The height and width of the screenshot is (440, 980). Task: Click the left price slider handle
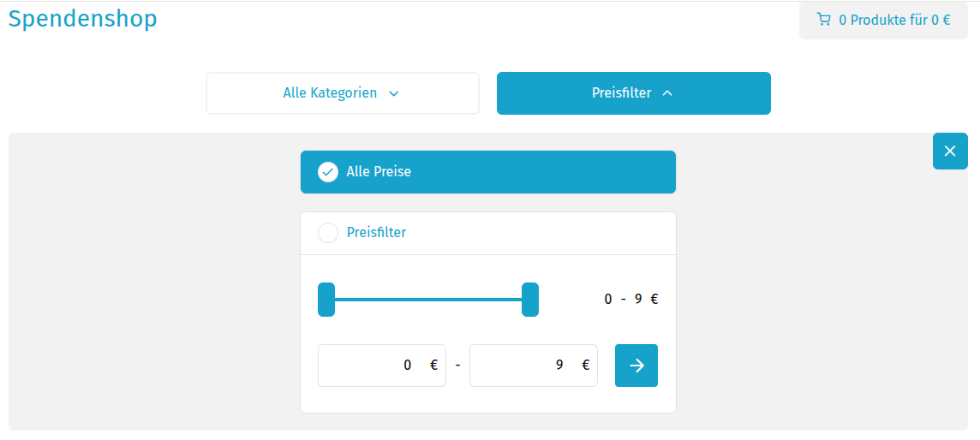coord(326,300)
